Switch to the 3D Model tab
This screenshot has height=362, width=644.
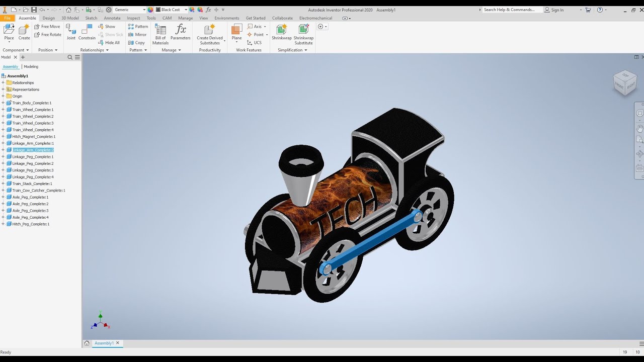[70, 18]
